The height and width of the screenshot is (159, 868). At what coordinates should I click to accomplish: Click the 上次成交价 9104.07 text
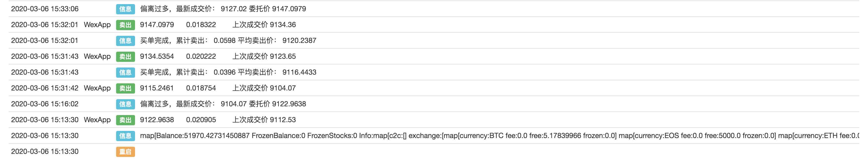pyautogui.click(x=264, y=88)
